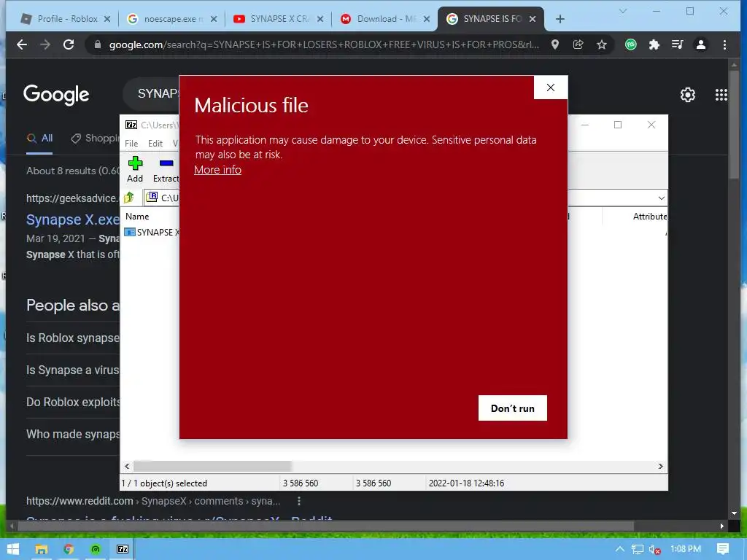
Task: Click the 7-Zip Add toolbar icon
Action: (135, 169)
